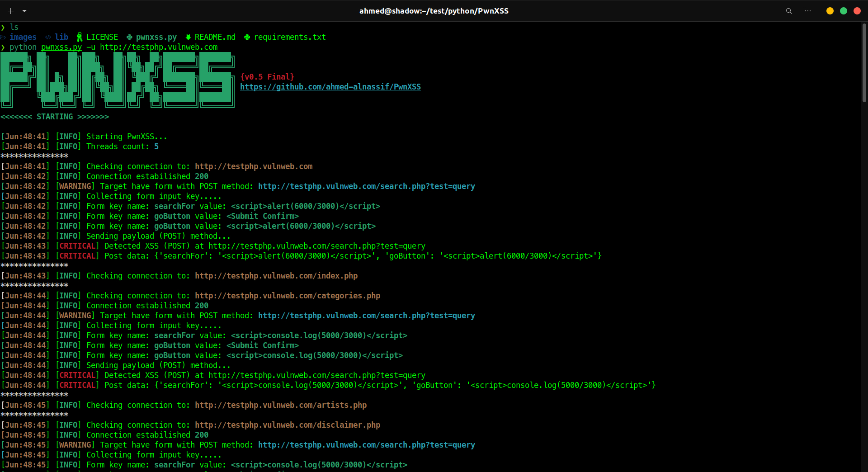The width and height of the screenshot is (868, 472).
Task: Close the terminal with red button
Action: 857,11
